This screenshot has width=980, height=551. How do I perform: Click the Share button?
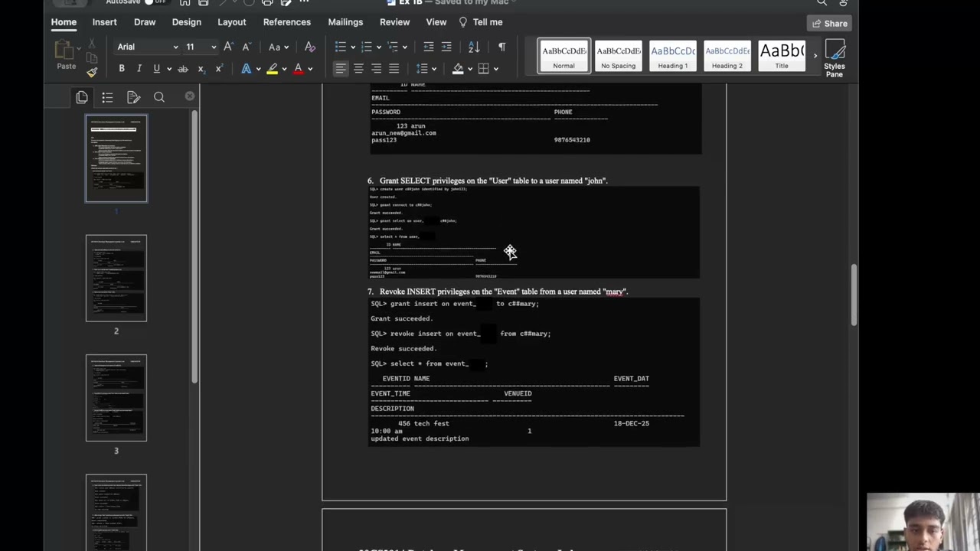click(830, 23)
